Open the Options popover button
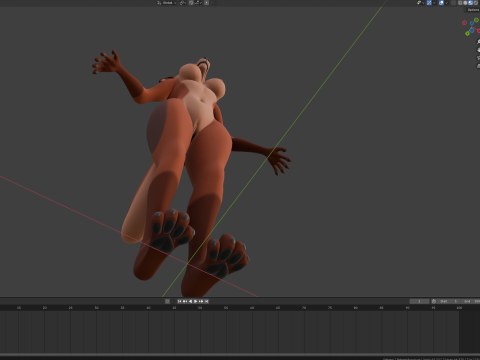Image resolution: width=480 pixels, height=360 pixels. (x=473, y=10)
